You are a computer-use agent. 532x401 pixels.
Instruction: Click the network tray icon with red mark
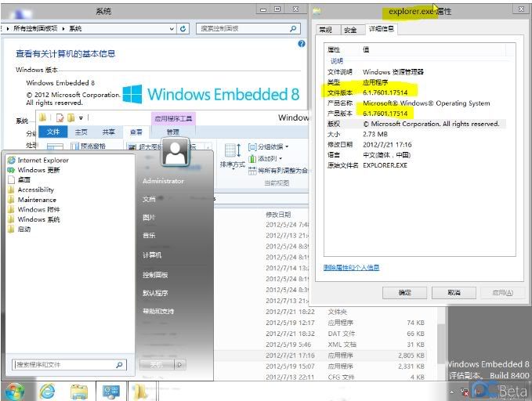pos(465,392)
